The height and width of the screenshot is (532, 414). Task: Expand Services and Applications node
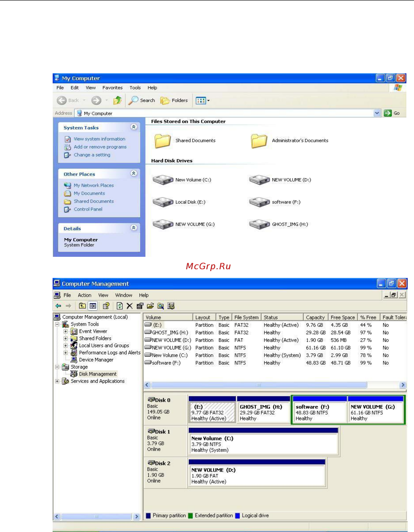(x=57, y=381)
